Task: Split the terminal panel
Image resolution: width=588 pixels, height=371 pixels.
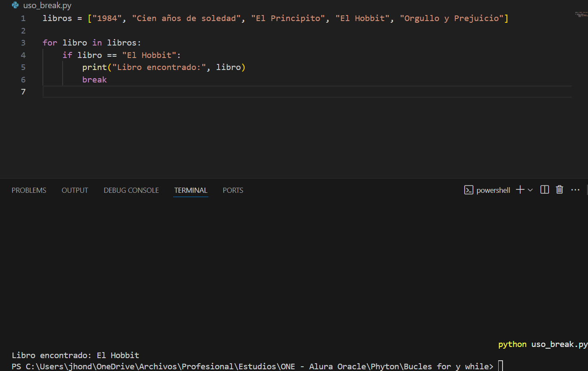Action: point(545,190)
